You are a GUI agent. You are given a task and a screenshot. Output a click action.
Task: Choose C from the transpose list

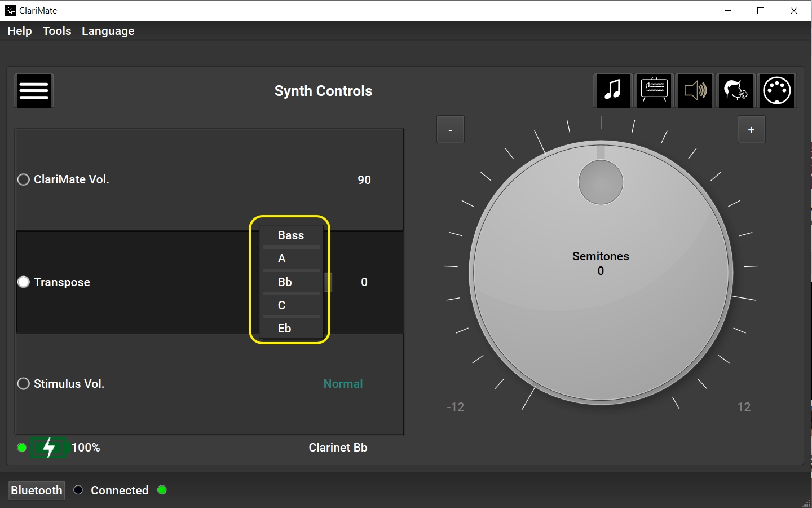click(x=291, y=305)
